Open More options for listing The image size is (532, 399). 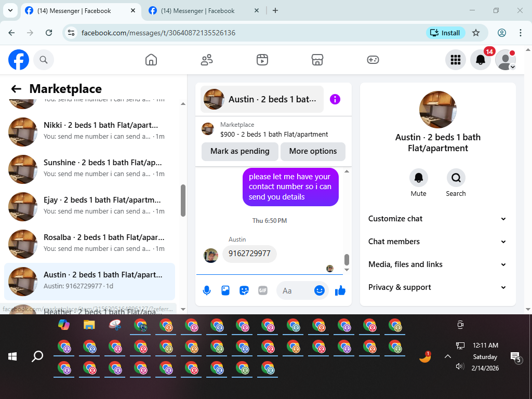click(x=313, y=151)
